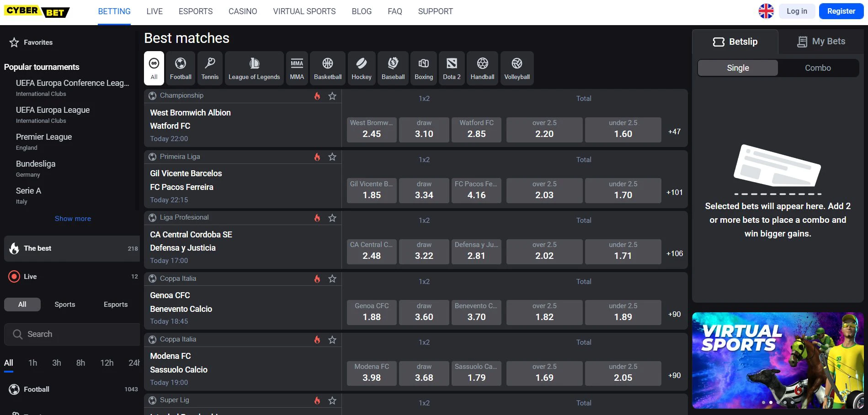Filter best matches by Handball
This screenshot has width=868, height=415.
point(482,68)
